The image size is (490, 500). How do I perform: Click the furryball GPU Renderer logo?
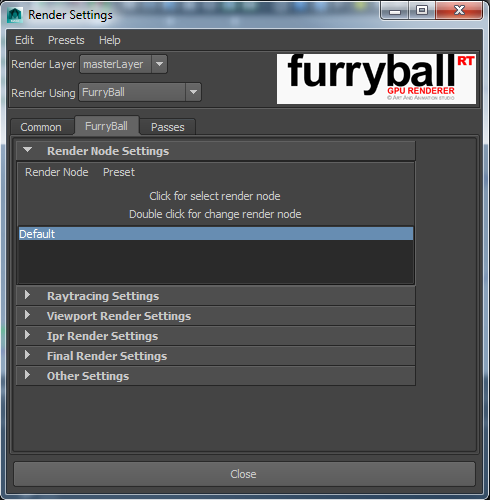[376, 79]
